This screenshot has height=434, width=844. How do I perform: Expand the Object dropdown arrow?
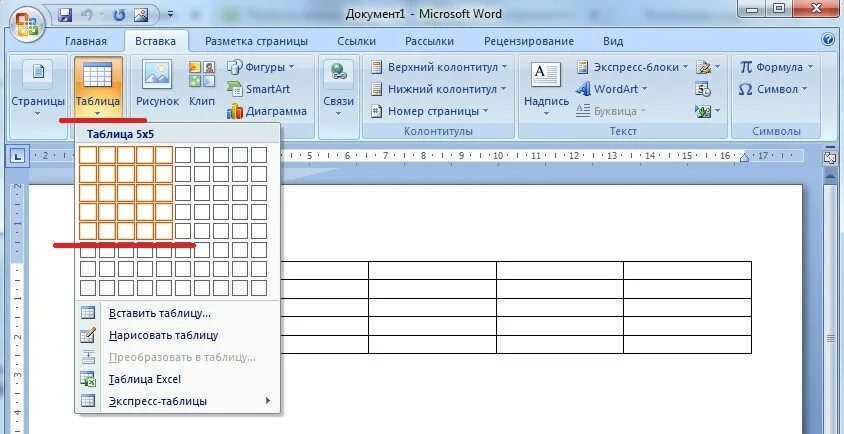pos(718,111)
